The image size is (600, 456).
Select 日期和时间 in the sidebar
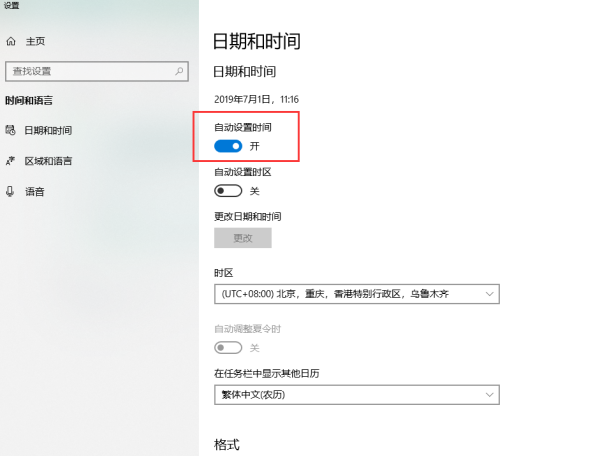[48, 130]
